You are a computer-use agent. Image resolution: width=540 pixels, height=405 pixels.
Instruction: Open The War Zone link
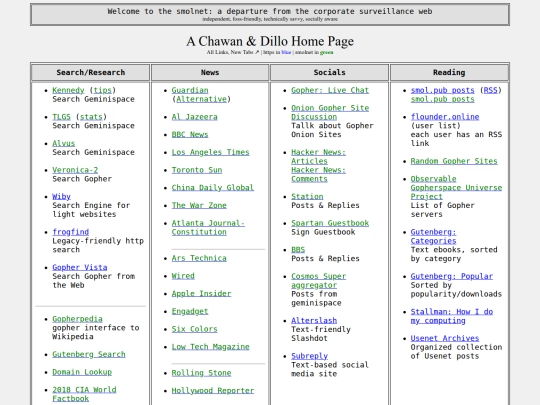click(x=199, y=205)
